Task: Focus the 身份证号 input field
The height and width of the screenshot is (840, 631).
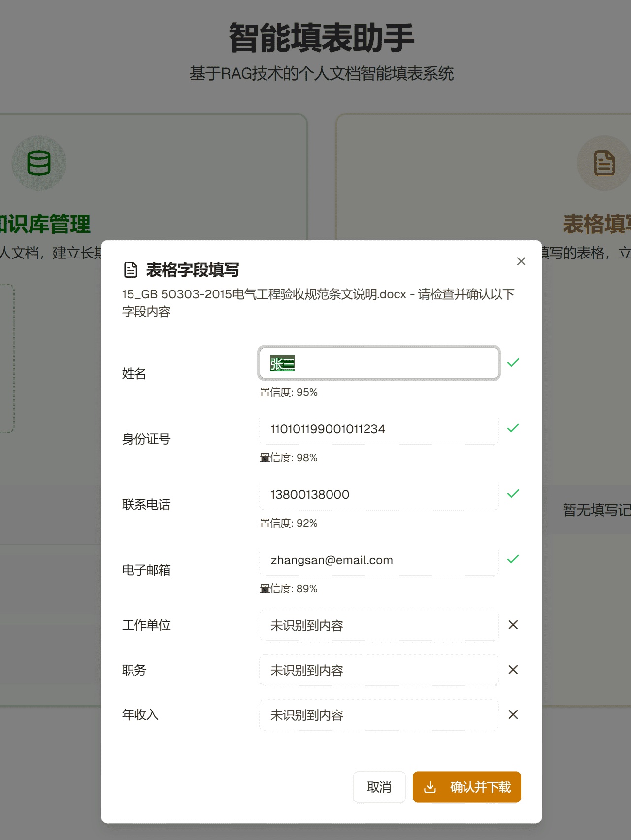Action: click(x=379, y=429)
